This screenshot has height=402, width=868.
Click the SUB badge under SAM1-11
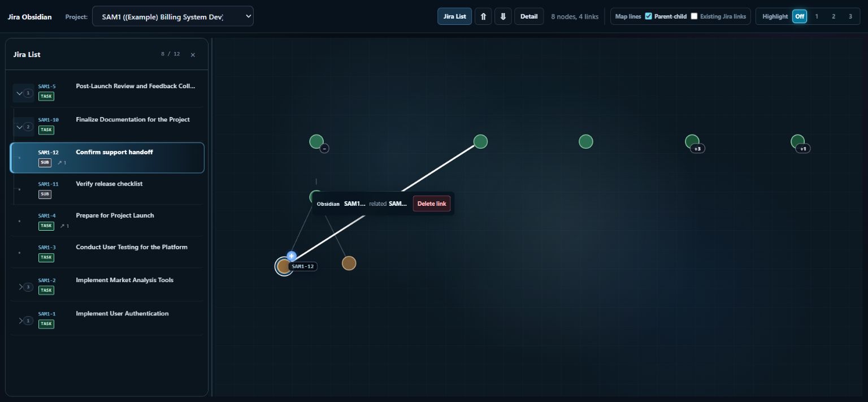[45, 194]
